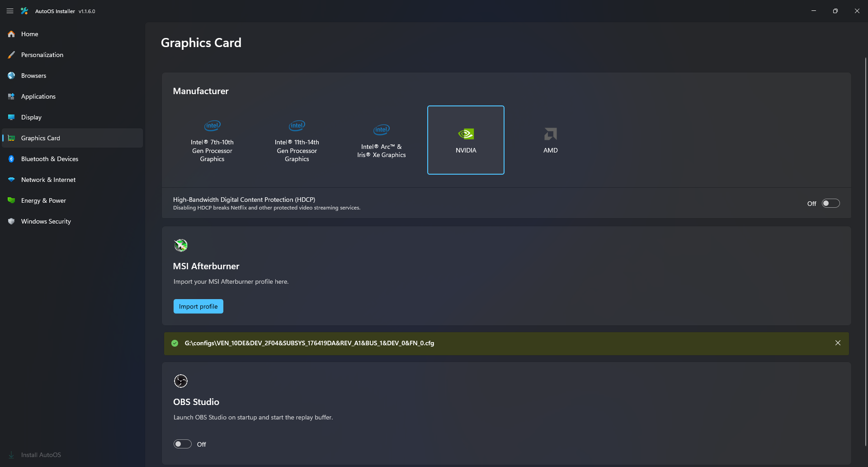Screen dimensions: 868x467
Task: Click the AutoOS Installer app logo
Action: point(24,11)
